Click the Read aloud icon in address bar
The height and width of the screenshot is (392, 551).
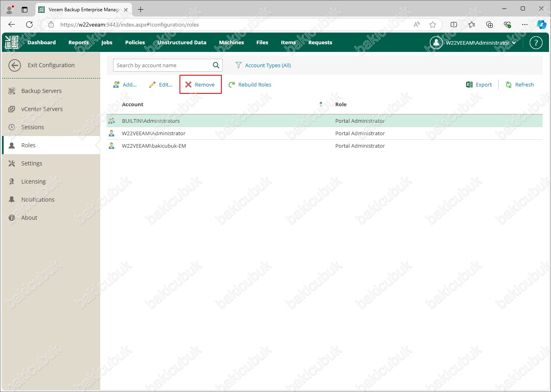pos(417,25)
